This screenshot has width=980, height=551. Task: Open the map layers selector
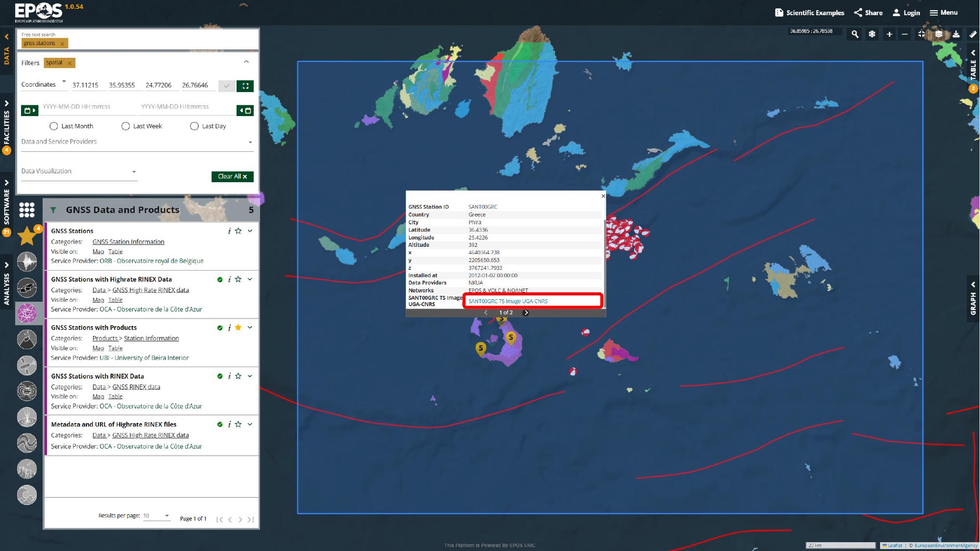938,34
